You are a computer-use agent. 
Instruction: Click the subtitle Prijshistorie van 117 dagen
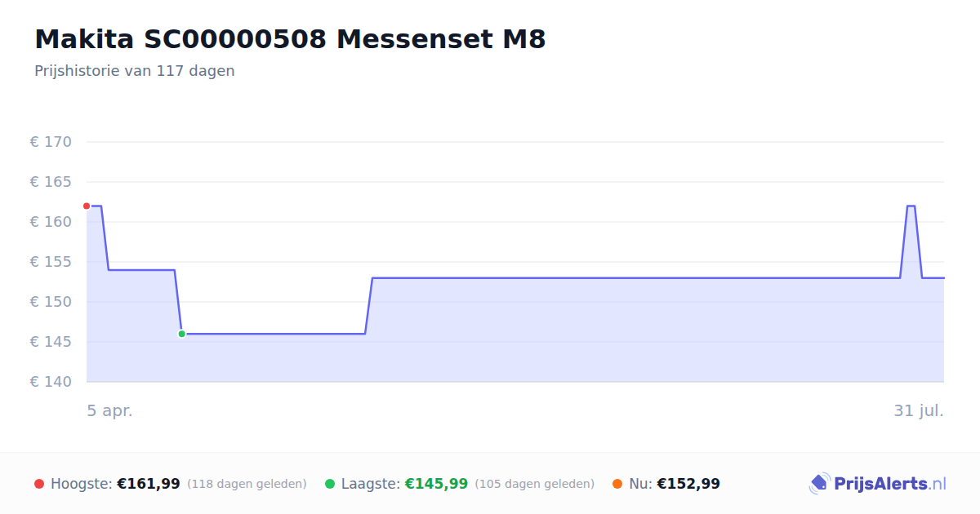point(135,71)
